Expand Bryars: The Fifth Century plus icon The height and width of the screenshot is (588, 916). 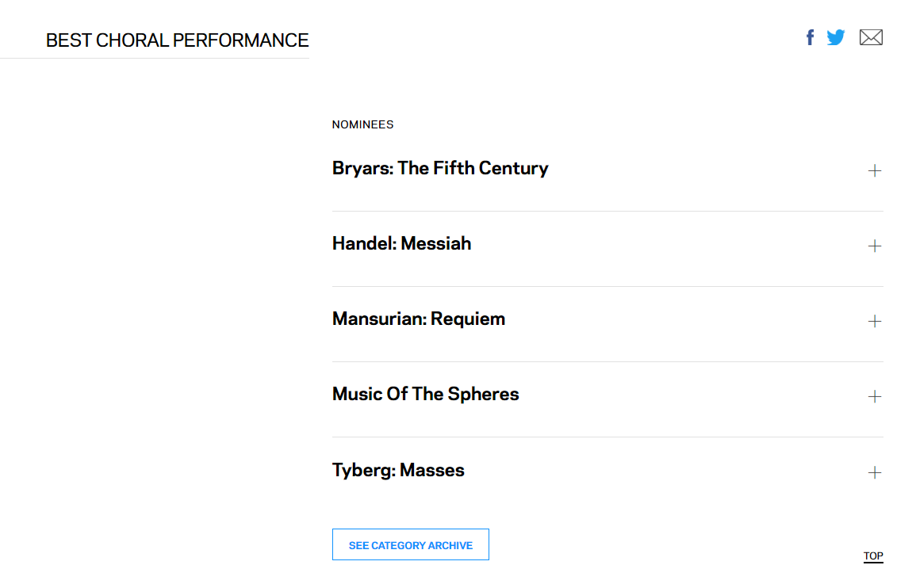click(875, 170)
